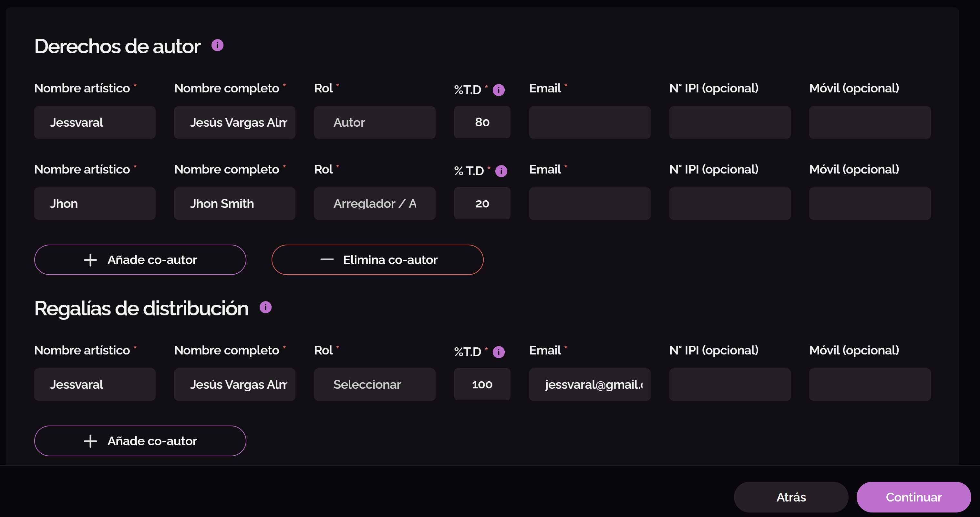Click info icon beside Regalías de distribución heading
980x517 pixels.
(265, 307)
